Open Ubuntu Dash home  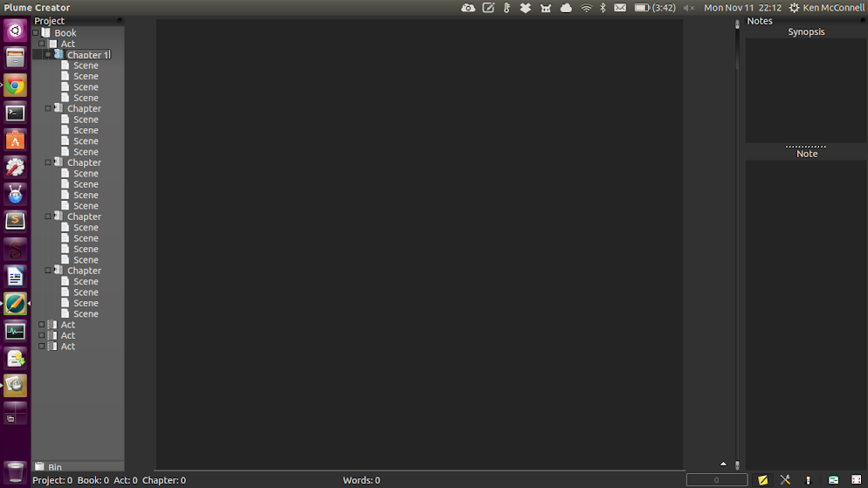point(15,31)
